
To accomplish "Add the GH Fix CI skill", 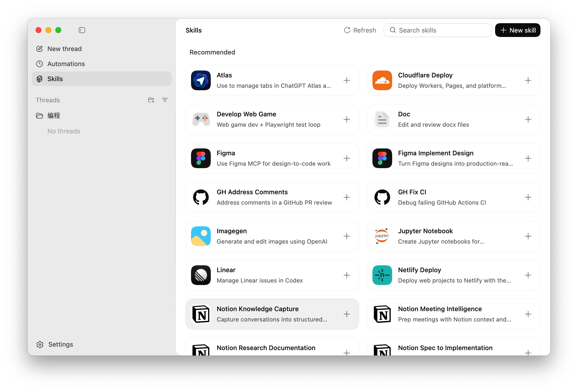I will [x=528, y=197].
